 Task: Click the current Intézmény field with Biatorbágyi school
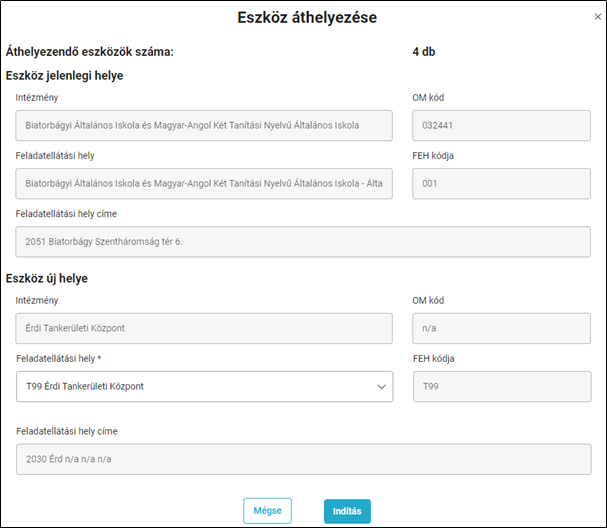click(x=204, y=125)
